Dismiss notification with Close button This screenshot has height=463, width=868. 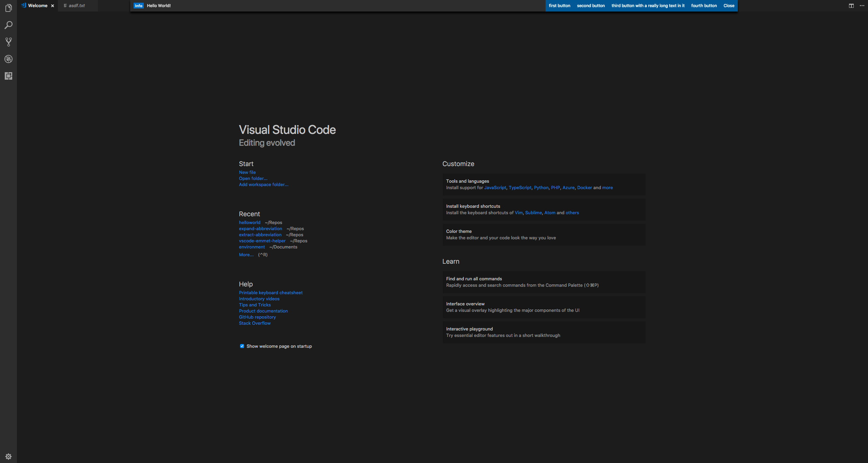click(729, 6)
